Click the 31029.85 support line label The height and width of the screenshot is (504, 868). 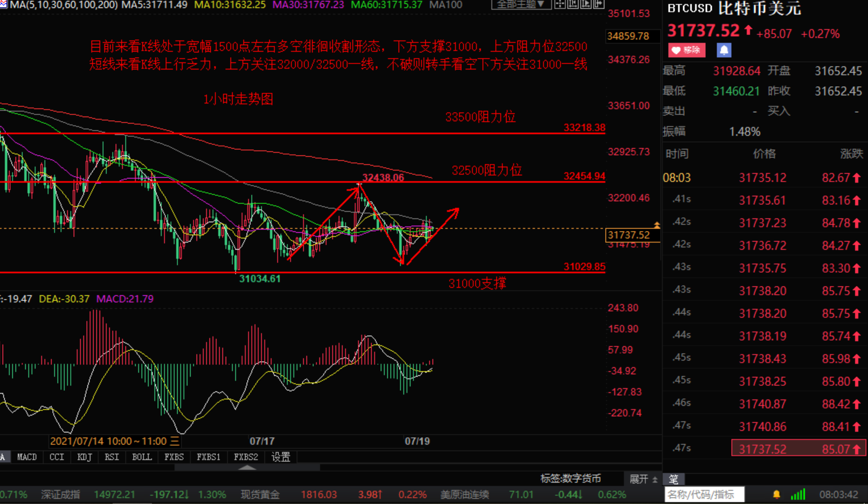tap(584, 267)
